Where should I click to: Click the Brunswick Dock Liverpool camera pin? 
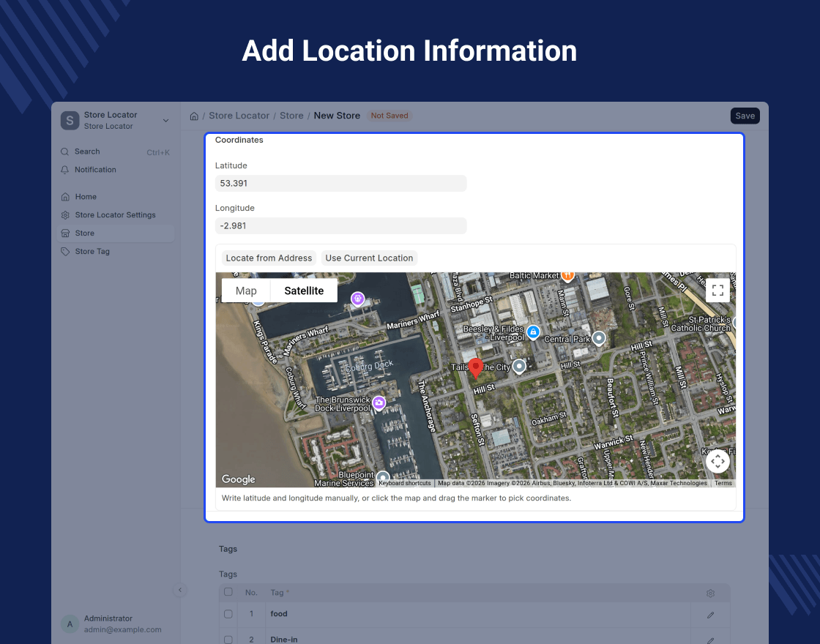(379, 402)
